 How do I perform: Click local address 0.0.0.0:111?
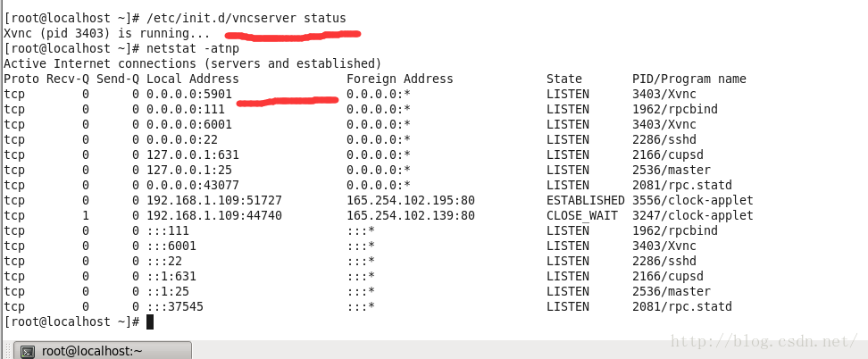pos(186,109)
